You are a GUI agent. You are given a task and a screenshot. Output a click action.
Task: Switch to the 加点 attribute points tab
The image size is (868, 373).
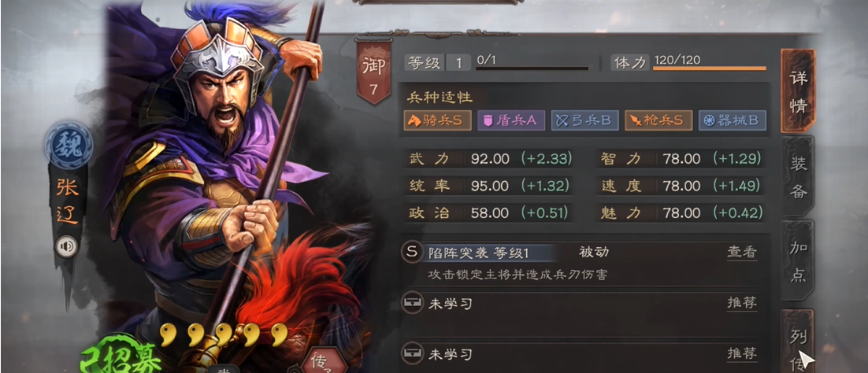[798, 260]
